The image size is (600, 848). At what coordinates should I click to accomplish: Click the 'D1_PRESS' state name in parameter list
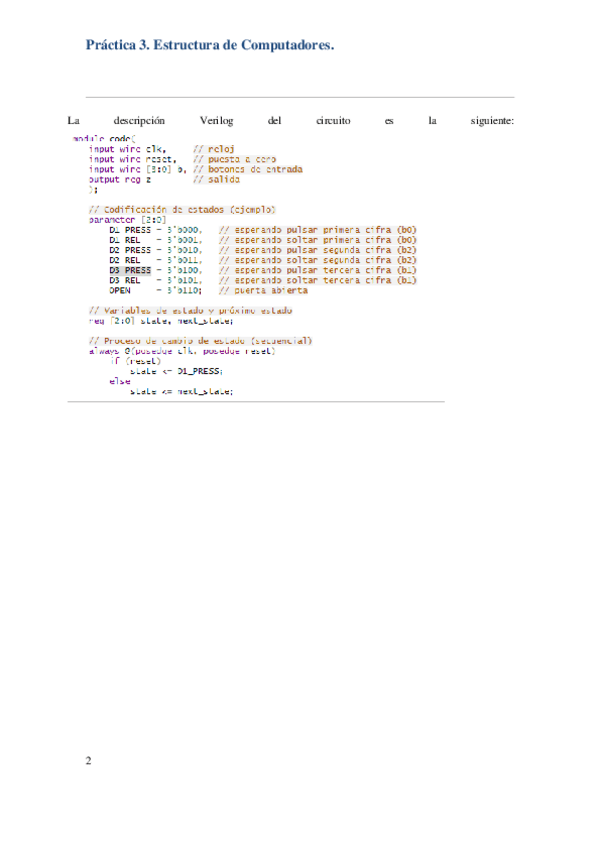pyautogui.click(x=130, y=230)
